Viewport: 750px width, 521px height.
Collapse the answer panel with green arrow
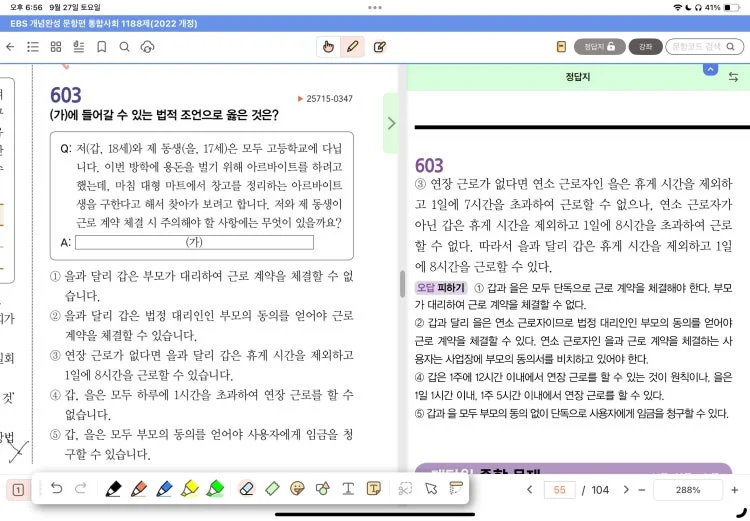(x=391, y=123)
